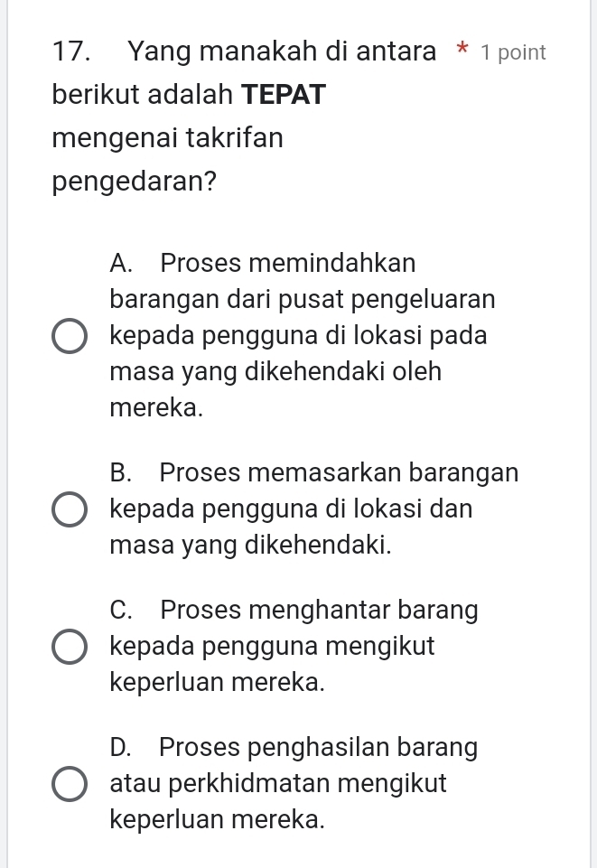
Task: Click the word 'pengedaran?' in the question
Action: coord(134,181)
